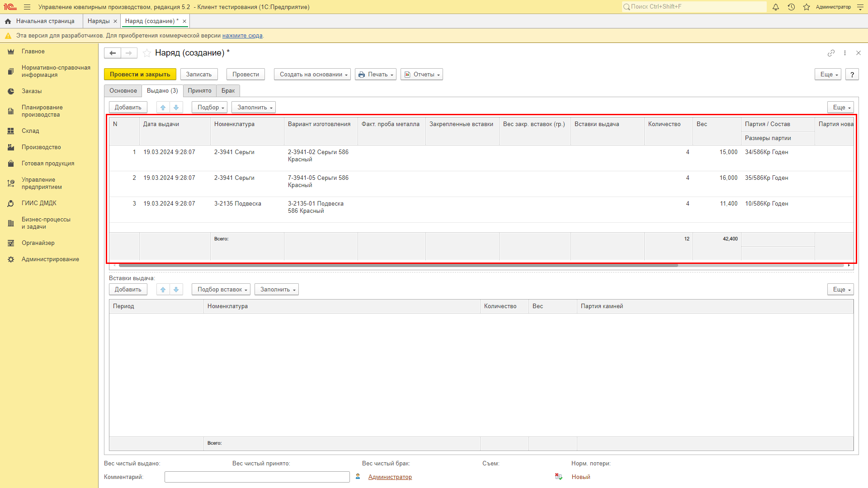Open history clock icon
Screen dimensions: 868x488
pyautogui.click(x=791, y=7)
